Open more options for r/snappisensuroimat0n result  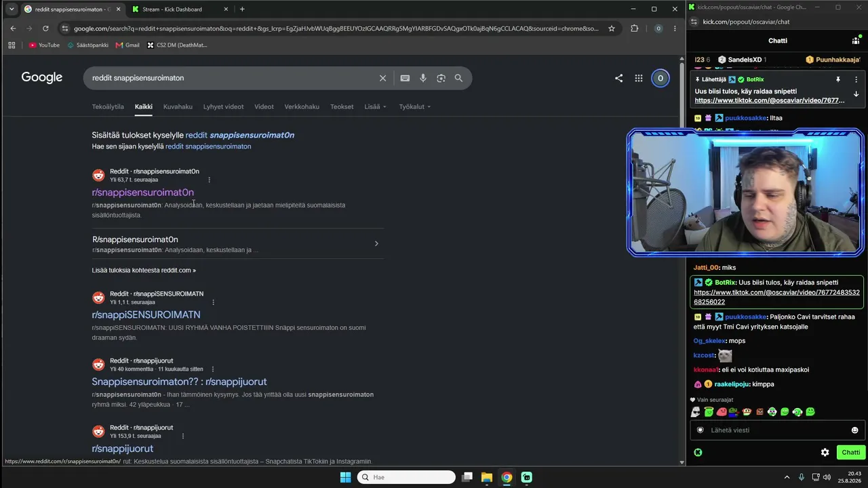coord(209,180)
